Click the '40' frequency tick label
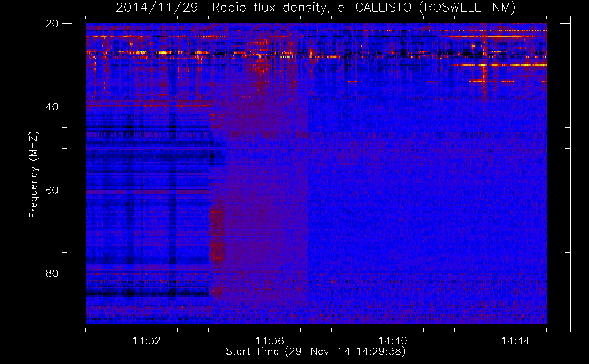 click(x=52, y=107)
